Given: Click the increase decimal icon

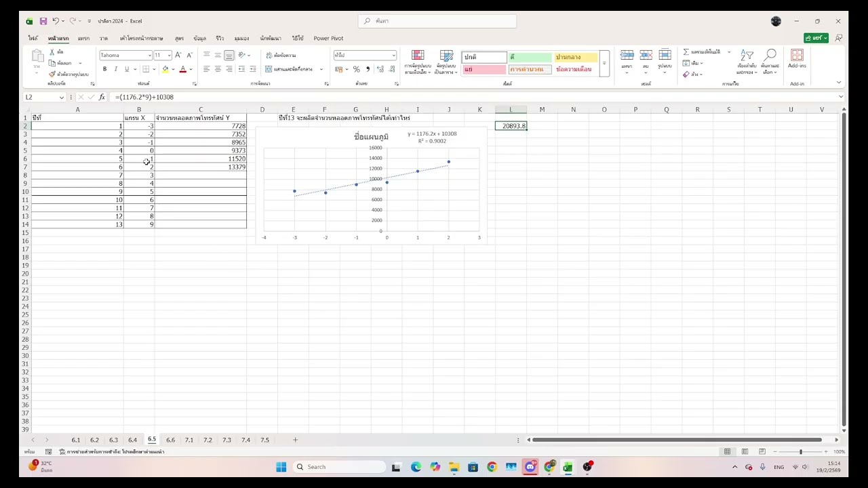Looking at the screenshot, I should [380, 69].
